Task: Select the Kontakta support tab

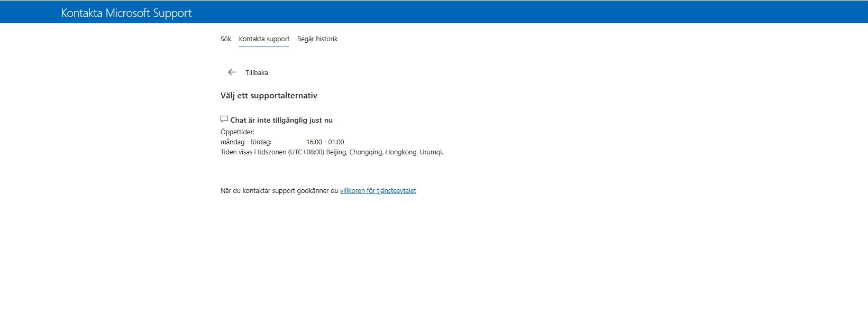Action: (264, 39)
